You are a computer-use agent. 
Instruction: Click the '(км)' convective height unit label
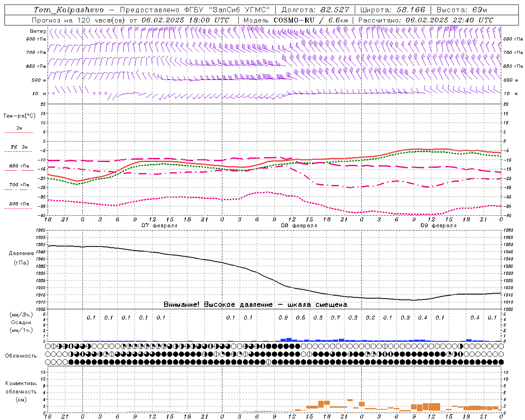pyautogui.click(x=21, y=399)
